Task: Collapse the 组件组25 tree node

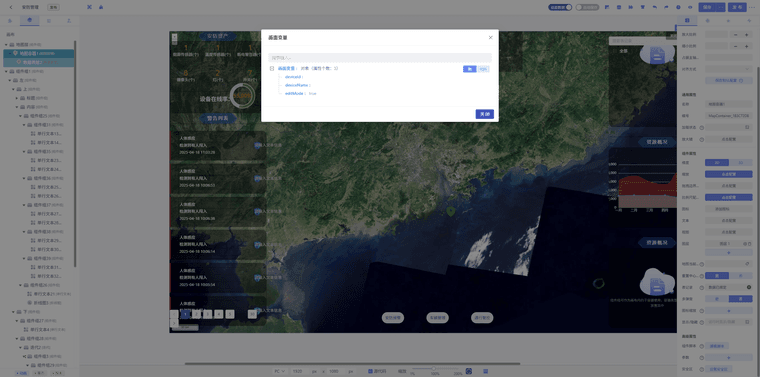Action: 20,116
